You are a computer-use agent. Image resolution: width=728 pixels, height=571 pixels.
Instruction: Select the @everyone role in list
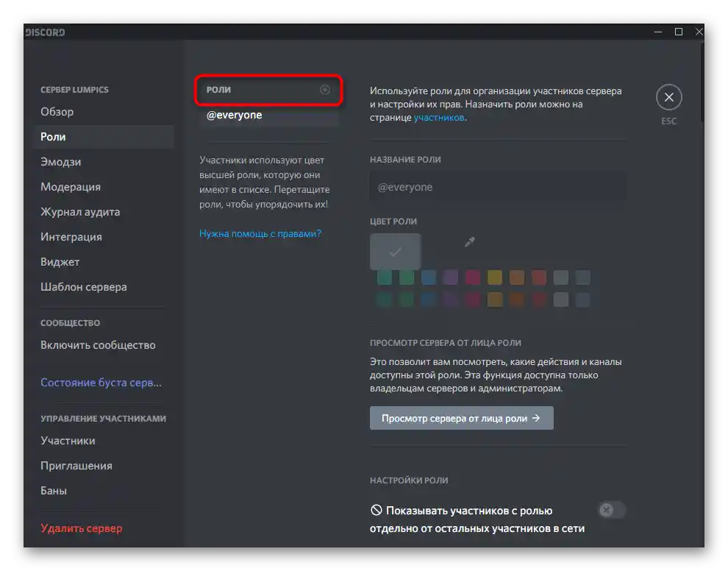click(268, 116)
